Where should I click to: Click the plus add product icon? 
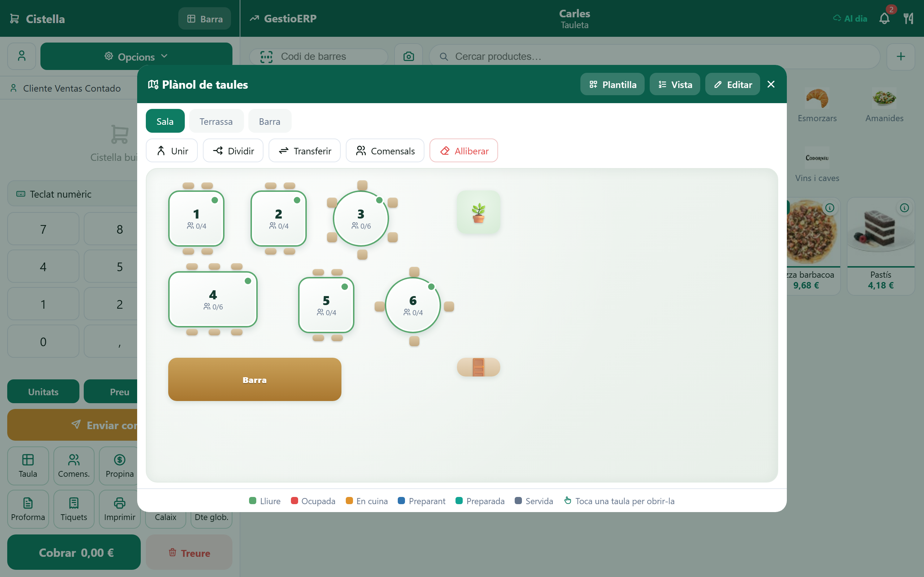pos(901,57)
